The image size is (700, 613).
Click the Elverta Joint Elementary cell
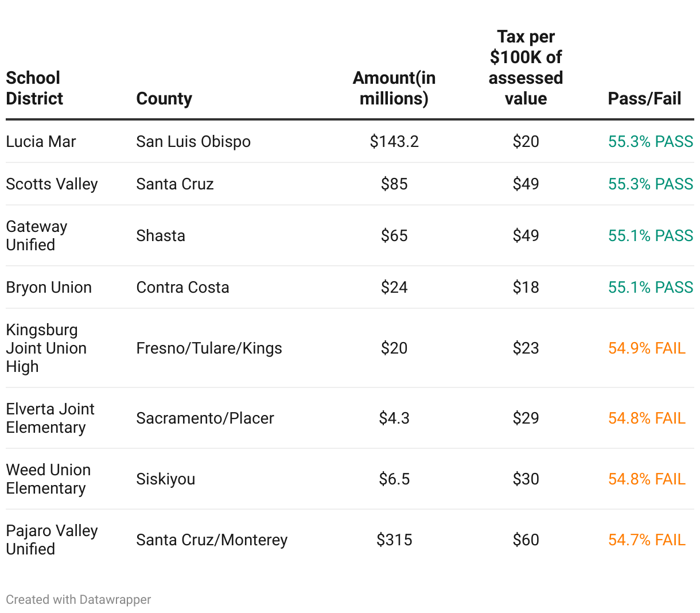pyautogui.click(x=50, y=418)
